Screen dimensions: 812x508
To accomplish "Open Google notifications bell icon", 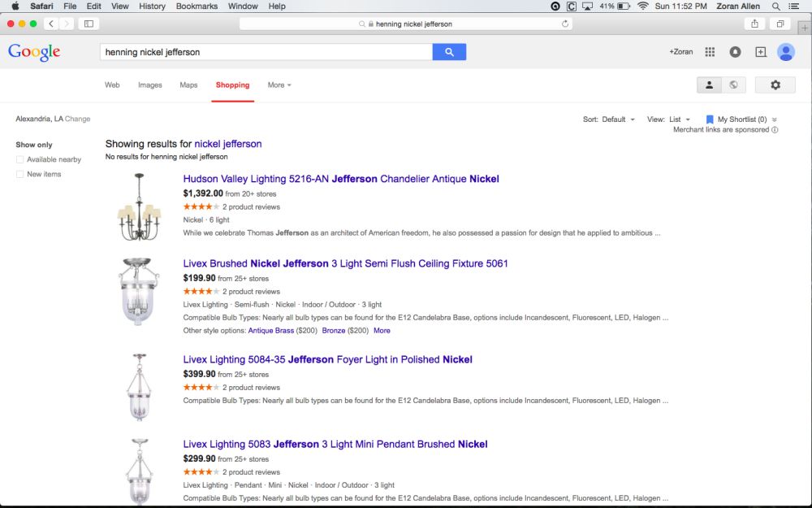I will (x=735, y=52).
